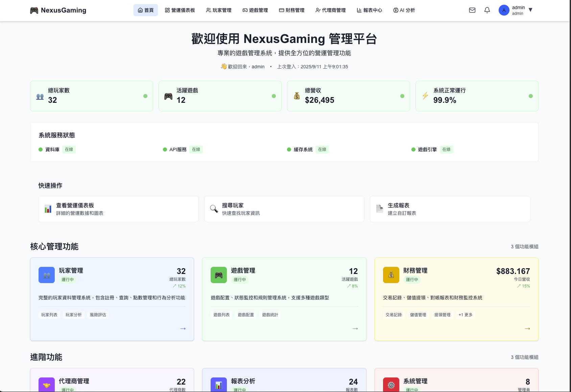Select 財務管理 from the top navigation
This screenshot has width=571, height=392.
point(291,10)
